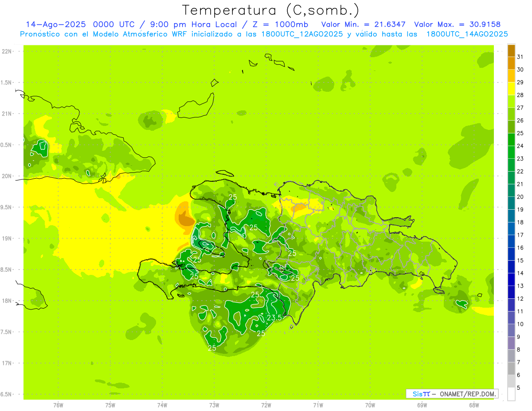Pick the lime colorbar swatch between 27 and 28
This screenshot has width=532, height=411.
coord(511,101)
